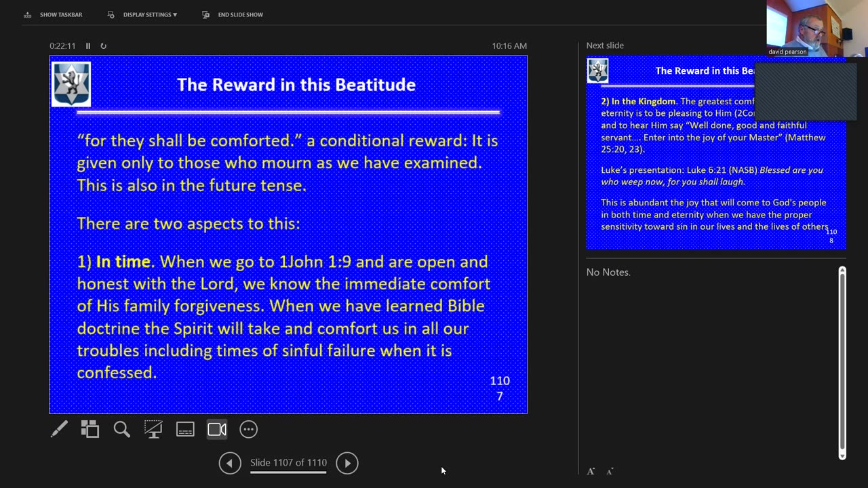This screenshot has height=488, width=868.
Task: Click the scroll down arrow in notes
Action: pyautogui.click(x=842, y=456)
